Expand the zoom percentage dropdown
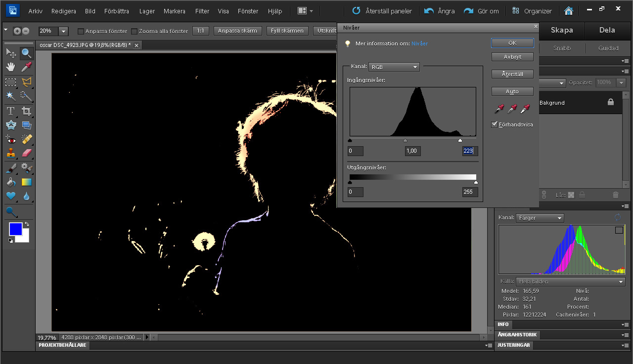The width and height of the screenshot is (633, 364). tap(63, 31)
